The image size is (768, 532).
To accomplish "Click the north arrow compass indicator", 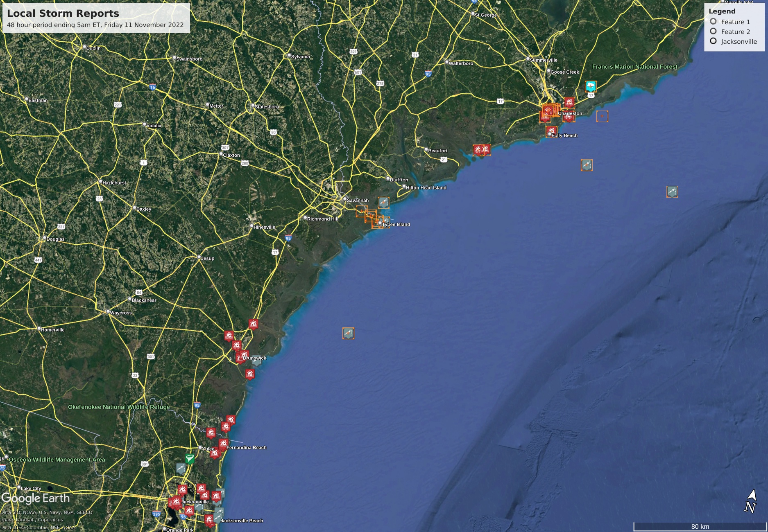I will click(750, 501).
